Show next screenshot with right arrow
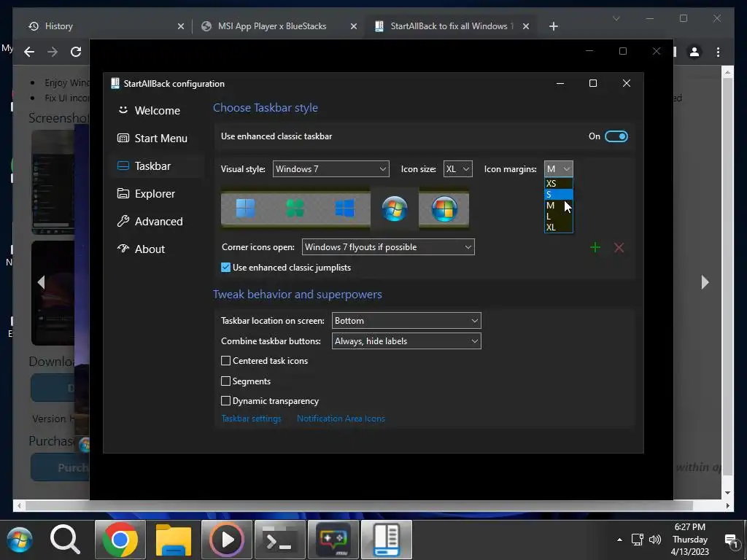Image resolution: width=747 pixels, height=560 pixels. [705, 282]
